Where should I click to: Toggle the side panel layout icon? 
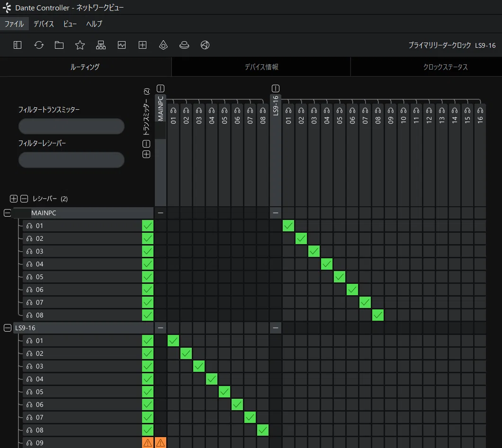18,45
